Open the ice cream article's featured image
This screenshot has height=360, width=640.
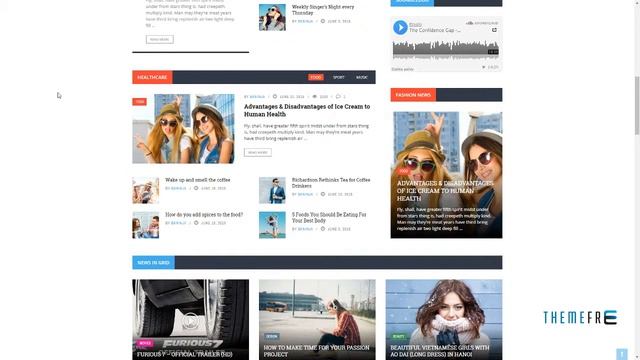183,129
